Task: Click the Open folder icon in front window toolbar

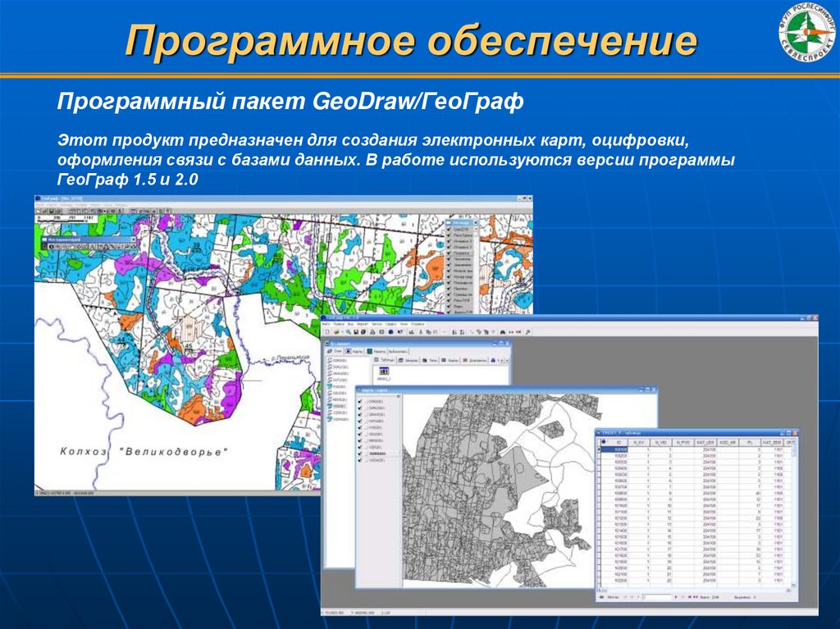Action: pos(336,332)
